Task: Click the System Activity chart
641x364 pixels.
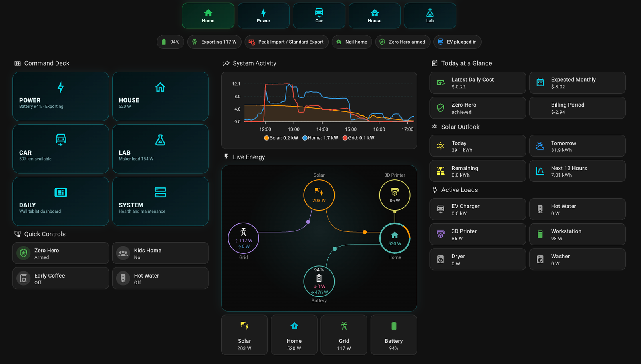Action: 319,110
